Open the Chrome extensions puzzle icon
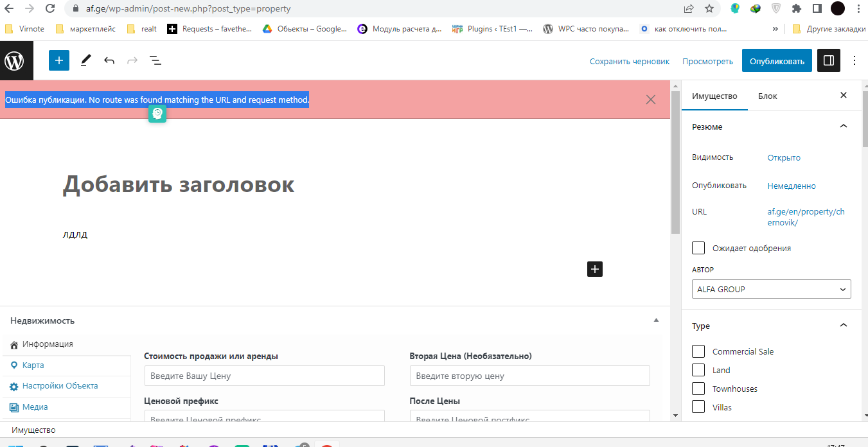This screenshot has width=868, height=447. point(797,9)
